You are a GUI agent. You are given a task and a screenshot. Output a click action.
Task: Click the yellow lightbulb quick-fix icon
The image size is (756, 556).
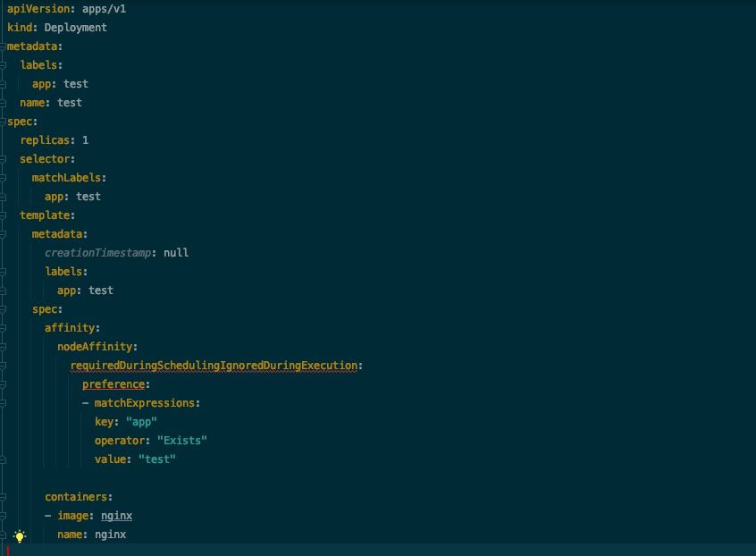point(20,535)
